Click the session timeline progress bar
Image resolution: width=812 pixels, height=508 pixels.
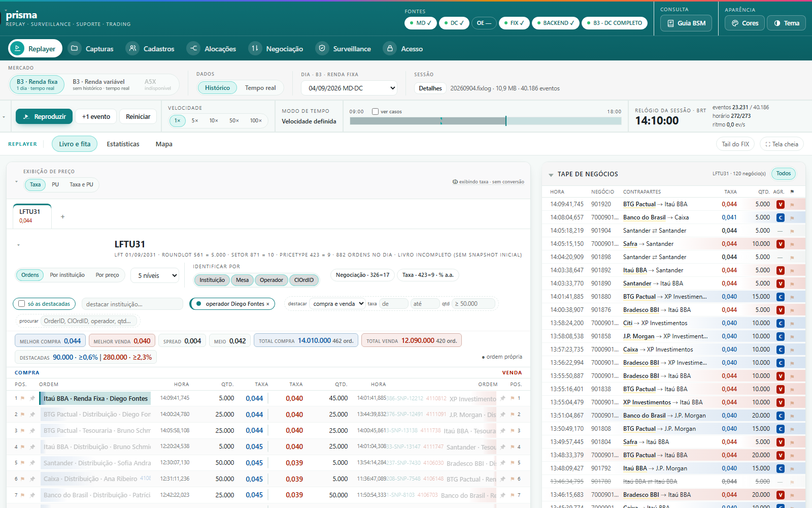[x=486, y=121]
